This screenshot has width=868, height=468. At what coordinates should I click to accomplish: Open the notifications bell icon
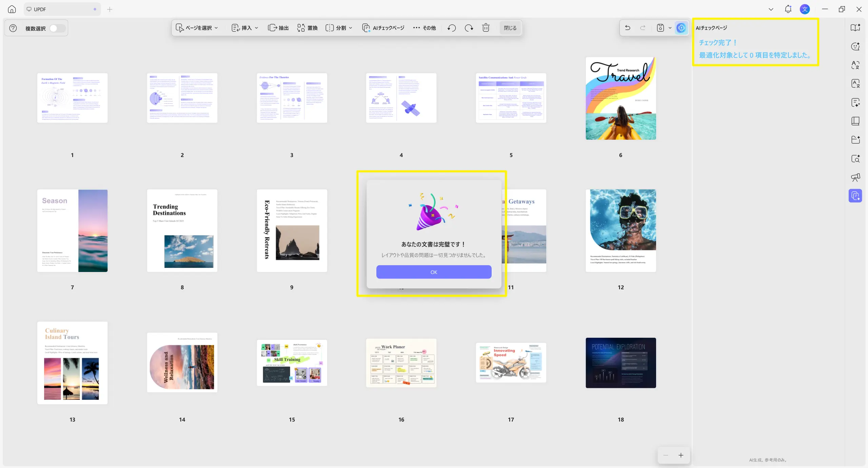pos(788,9)
